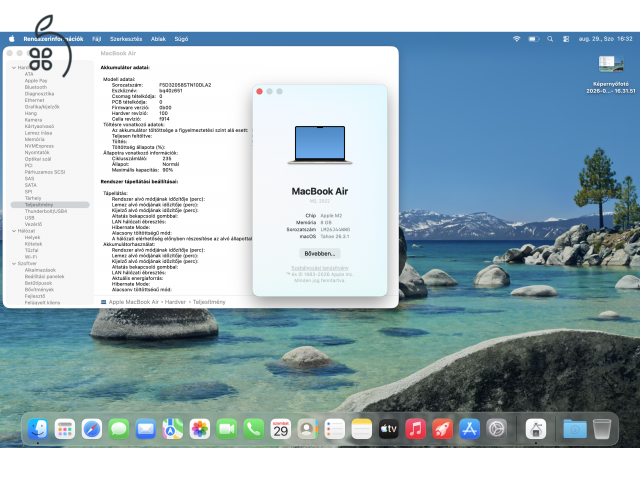Select Thunderbolt/USB4 in the sidebar
This screenshot has height=480, width=640.
point(46,211)
